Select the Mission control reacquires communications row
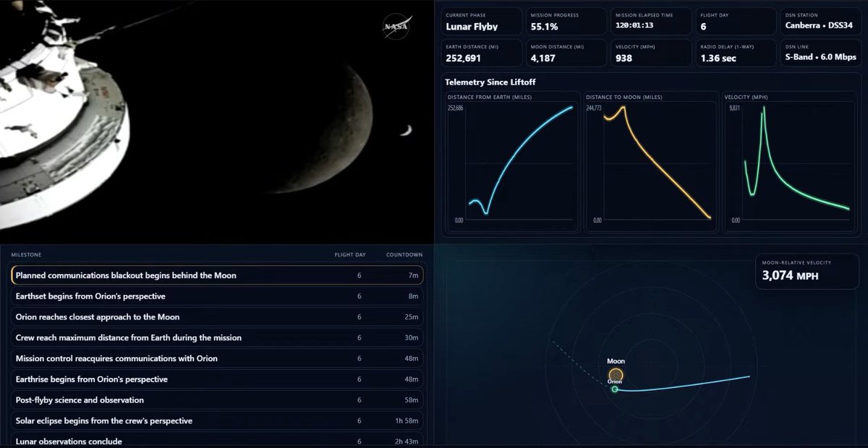868x448 pixels. coord(217,358)
